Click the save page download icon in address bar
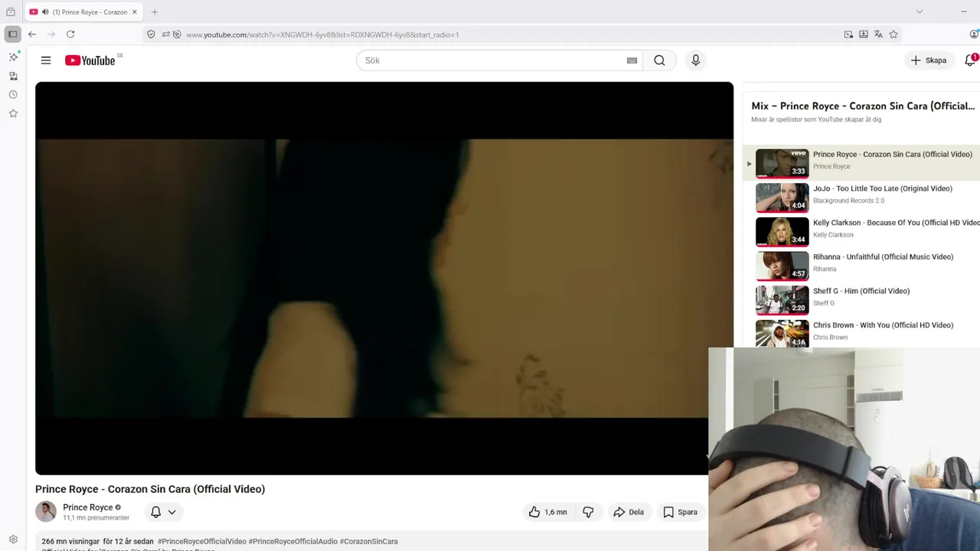980x551 pixels. 864,34
